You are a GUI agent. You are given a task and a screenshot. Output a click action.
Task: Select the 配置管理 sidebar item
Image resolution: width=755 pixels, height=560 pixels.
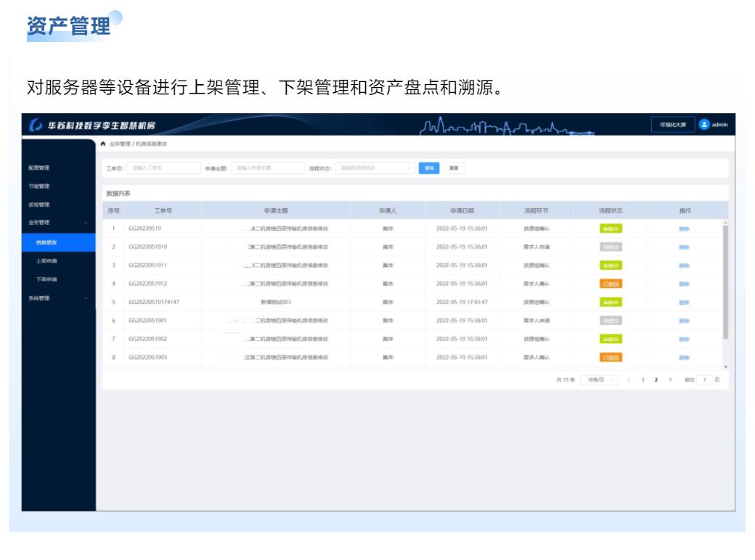pyautogui.click(x=38, y=168)
